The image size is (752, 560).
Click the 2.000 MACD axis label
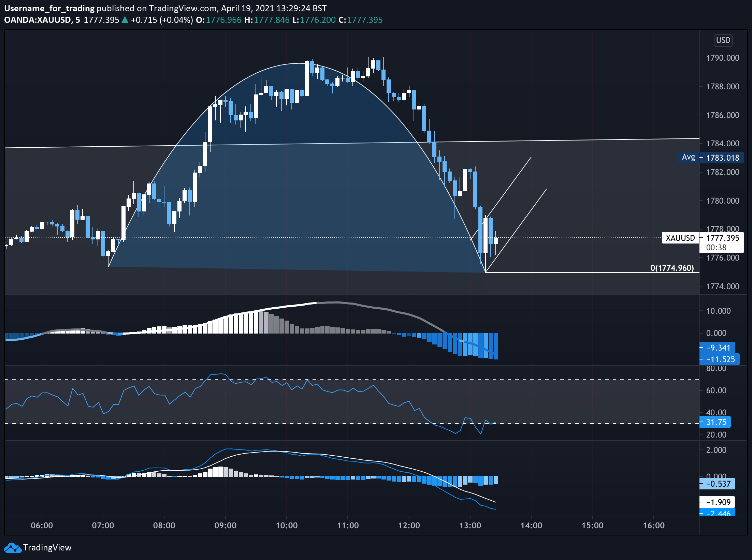pos(716,450)
